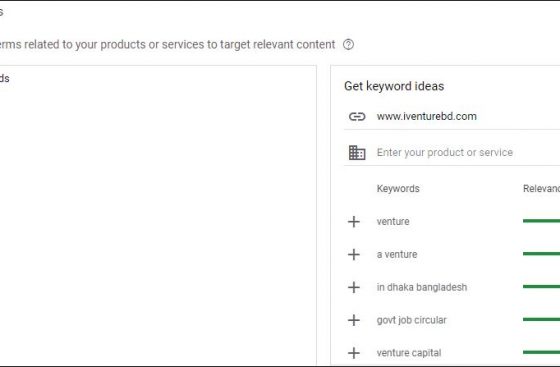Click the help question mark icon

[348, 45]
